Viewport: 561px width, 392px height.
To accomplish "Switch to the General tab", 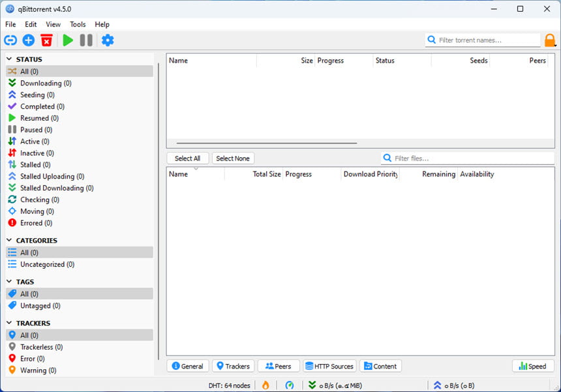I will click(187, 366).
